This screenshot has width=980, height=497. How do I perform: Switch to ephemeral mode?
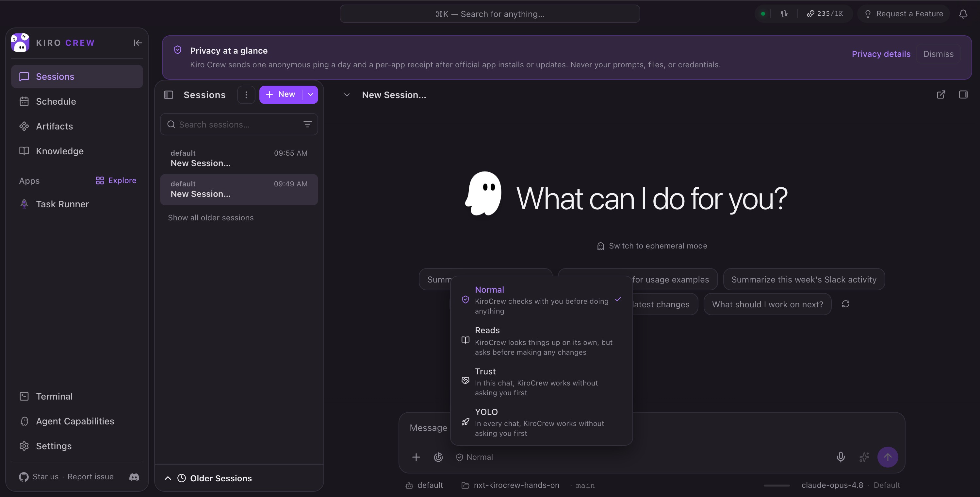[x=652, y=246]
